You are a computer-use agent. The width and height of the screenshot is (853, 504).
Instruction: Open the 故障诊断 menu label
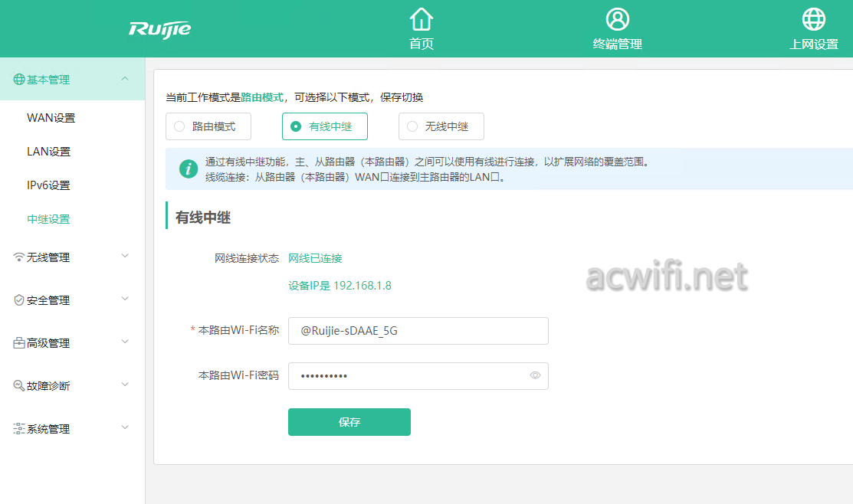click(48, 386)
